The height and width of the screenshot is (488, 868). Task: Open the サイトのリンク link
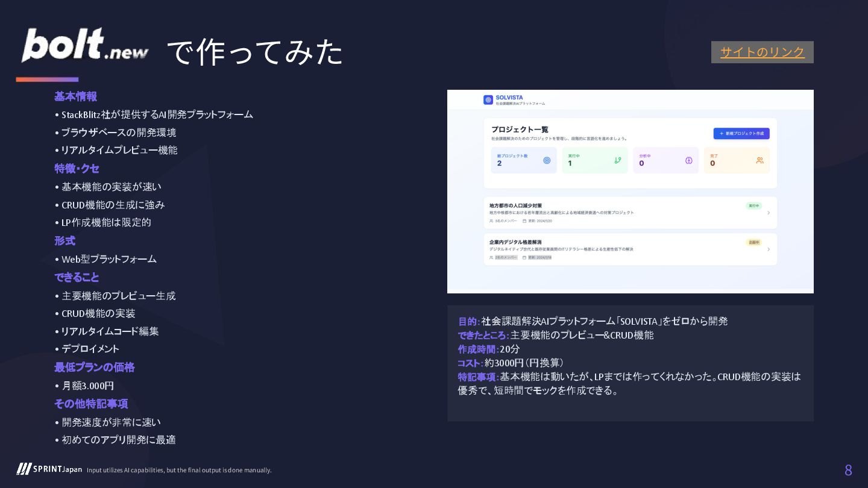click(x=762, y=52)
